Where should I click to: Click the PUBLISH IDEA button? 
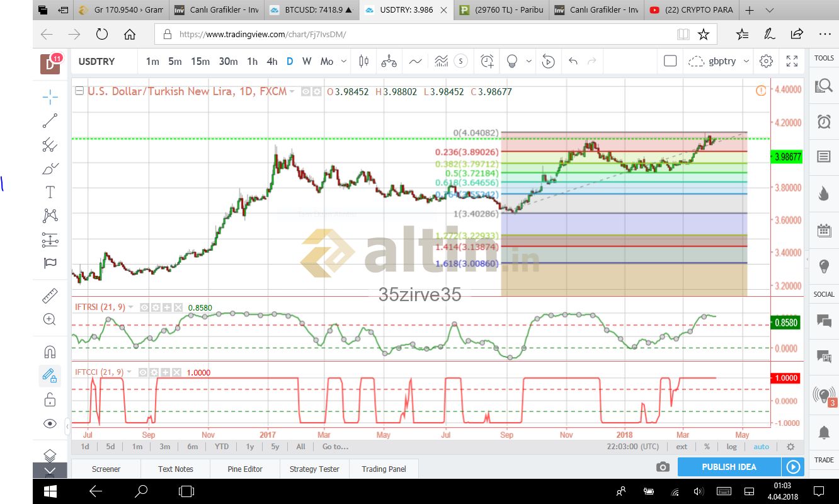(x=729, y=467)
